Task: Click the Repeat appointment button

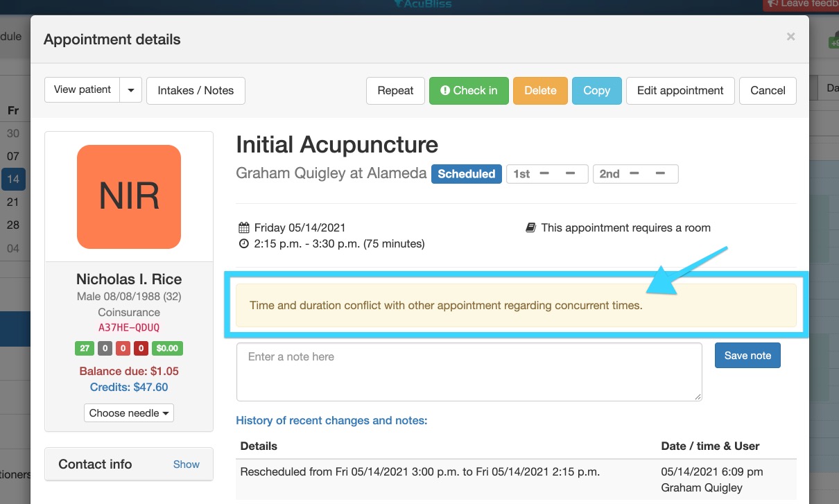Action: click(x=395, y=91)
